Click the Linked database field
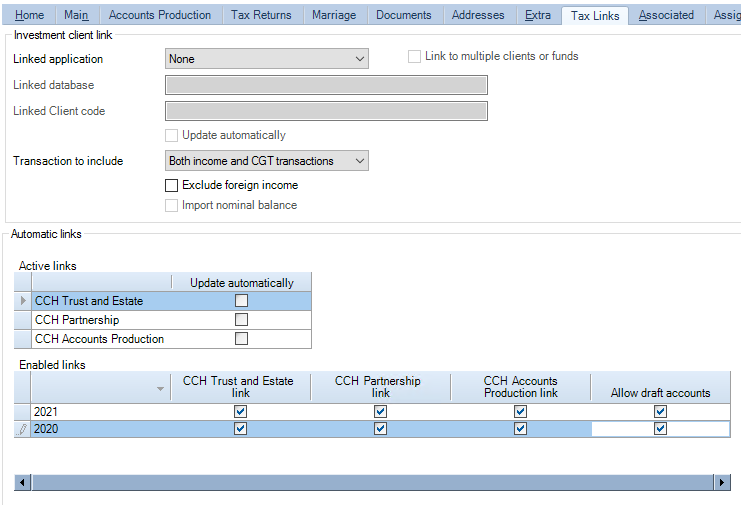The height and width of the screenshot is (505, 741). [326, 85]
